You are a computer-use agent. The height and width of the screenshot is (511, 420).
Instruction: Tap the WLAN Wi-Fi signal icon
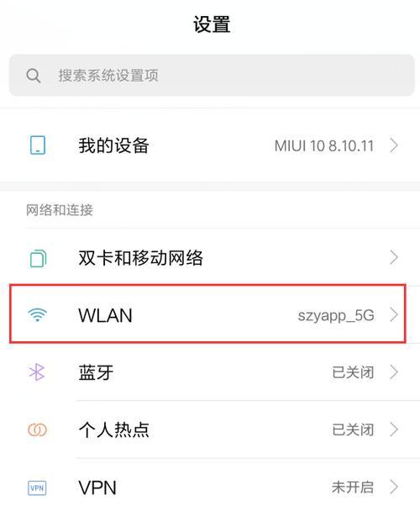click(38, 315)
